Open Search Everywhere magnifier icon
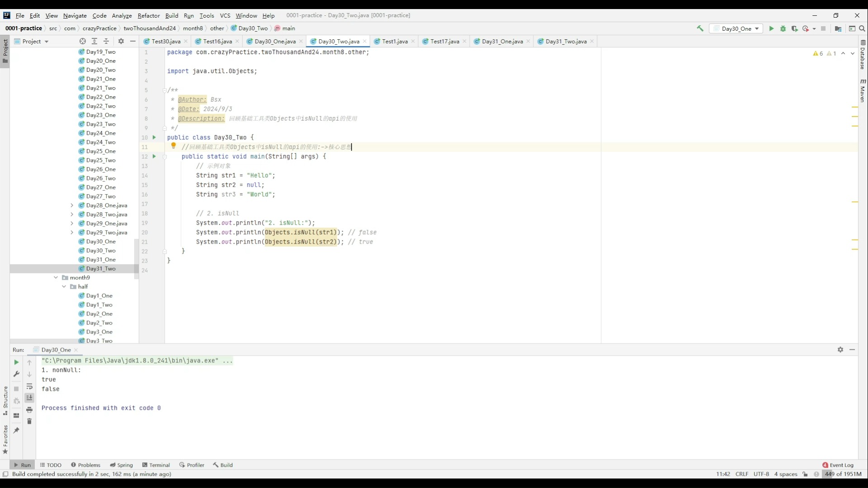868x488 pixels. pos(862,28)
